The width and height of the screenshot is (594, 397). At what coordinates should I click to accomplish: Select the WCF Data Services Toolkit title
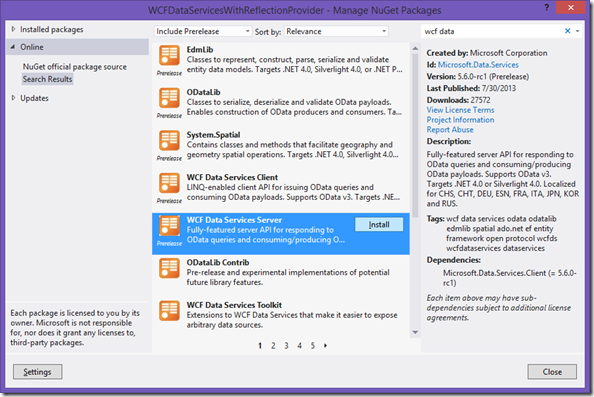(234, 305)
